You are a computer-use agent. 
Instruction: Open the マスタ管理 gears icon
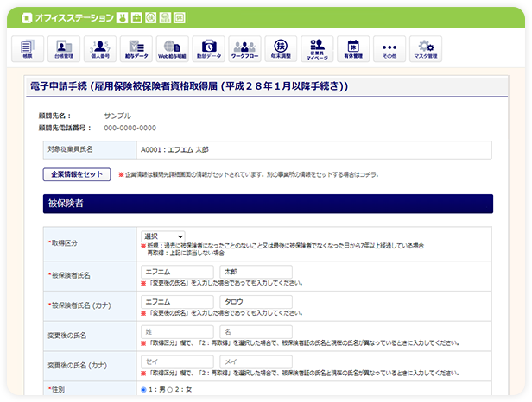[426, 49]
